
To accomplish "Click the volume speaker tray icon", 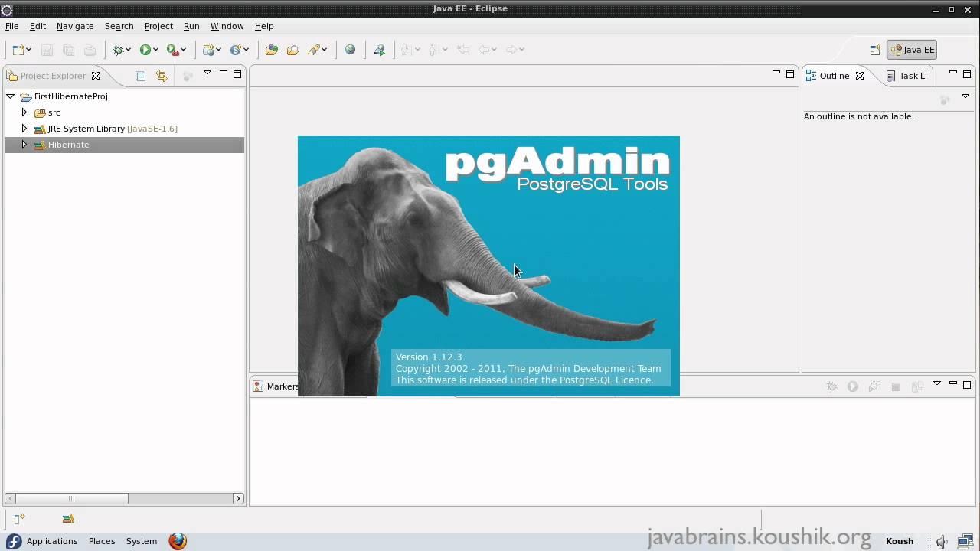I will (941, 542).
